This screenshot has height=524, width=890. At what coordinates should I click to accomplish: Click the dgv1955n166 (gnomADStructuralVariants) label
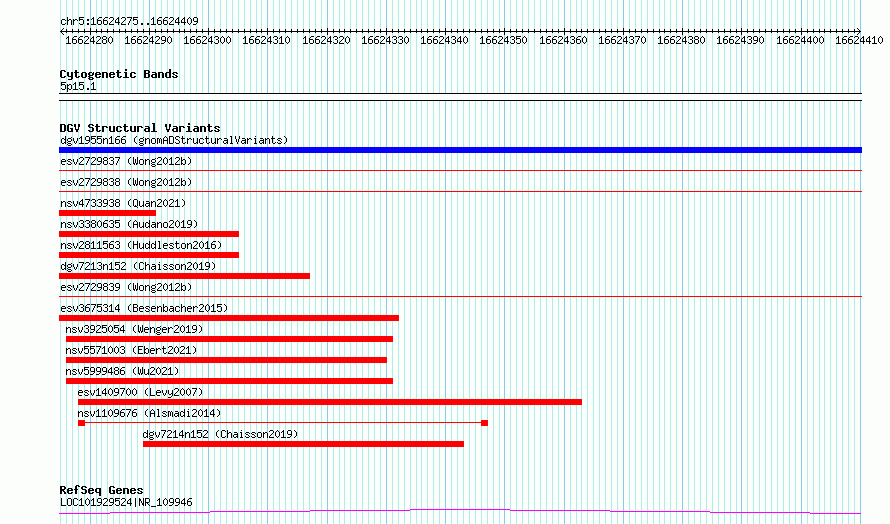[174, 140]
